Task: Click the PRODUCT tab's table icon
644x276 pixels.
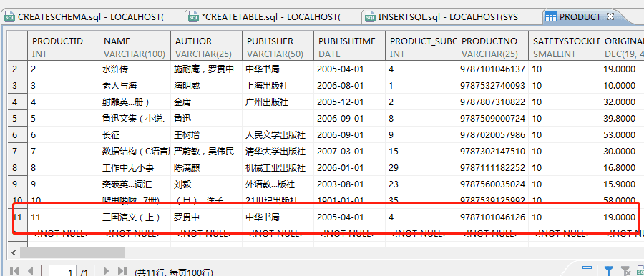Action: point(550,17)
